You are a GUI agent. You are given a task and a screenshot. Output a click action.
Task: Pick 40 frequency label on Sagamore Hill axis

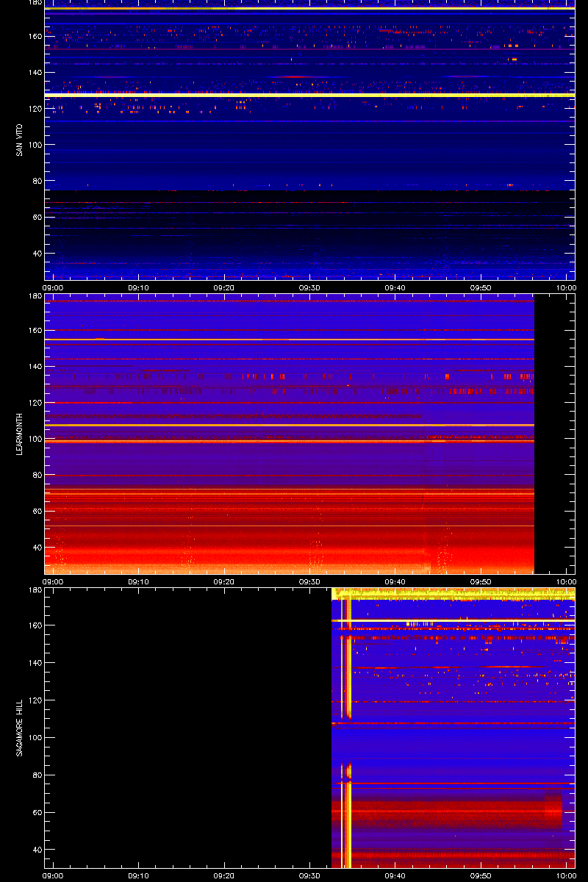tap(36, 850)
